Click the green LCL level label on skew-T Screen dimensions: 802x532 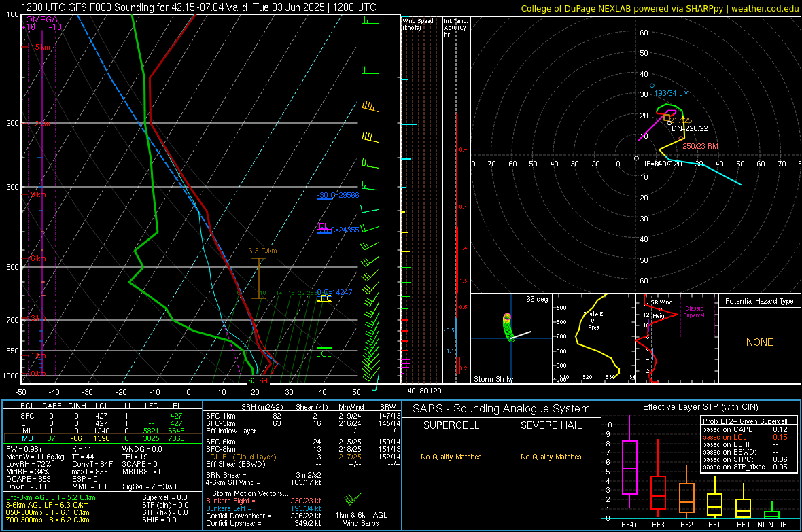click(x=324, y=354)
